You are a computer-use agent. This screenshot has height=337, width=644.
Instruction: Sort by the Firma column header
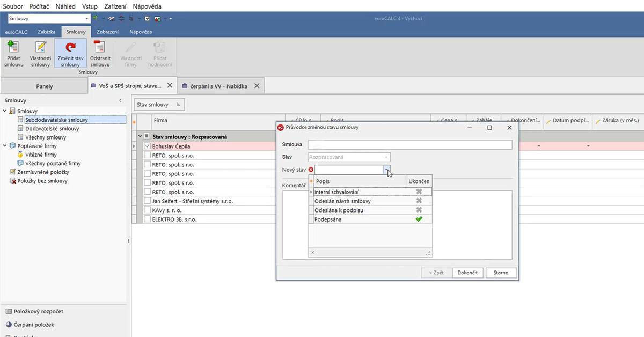(217, 121)
